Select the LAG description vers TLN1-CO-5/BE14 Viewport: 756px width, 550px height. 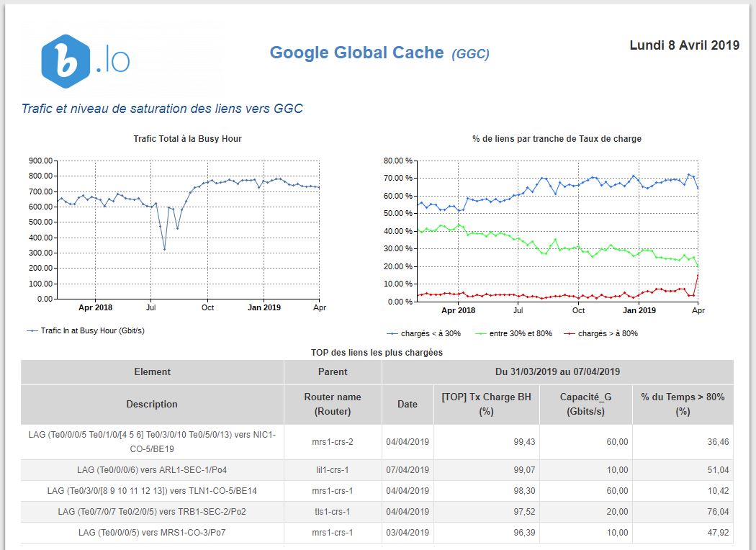(152, 491)
